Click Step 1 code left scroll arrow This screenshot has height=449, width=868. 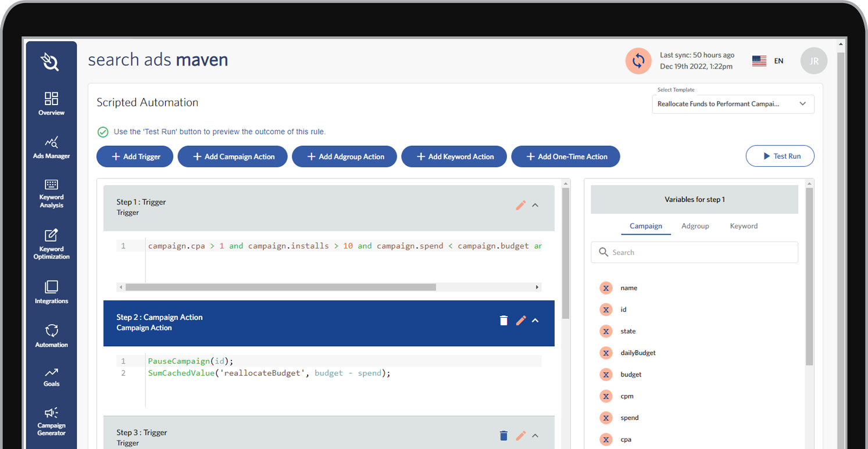point(120,287)
